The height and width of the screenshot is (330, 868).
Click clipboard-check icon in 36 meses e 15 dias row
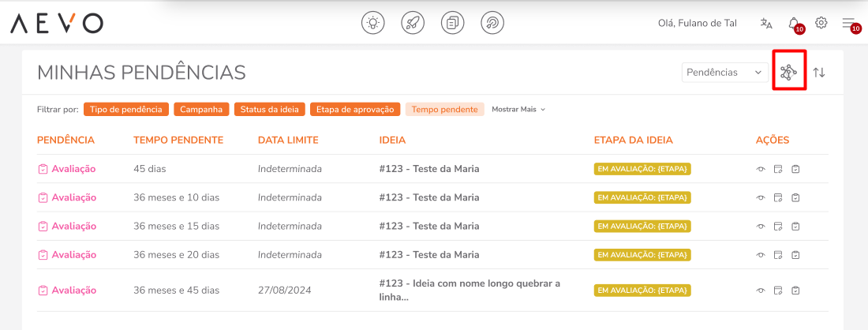coord(795,226)
